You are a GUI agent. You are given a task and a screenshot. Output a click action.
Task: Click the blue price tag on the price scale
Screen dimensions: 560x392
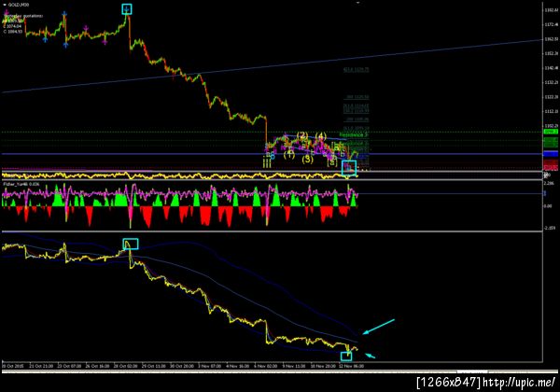click(x=551, y=154)
